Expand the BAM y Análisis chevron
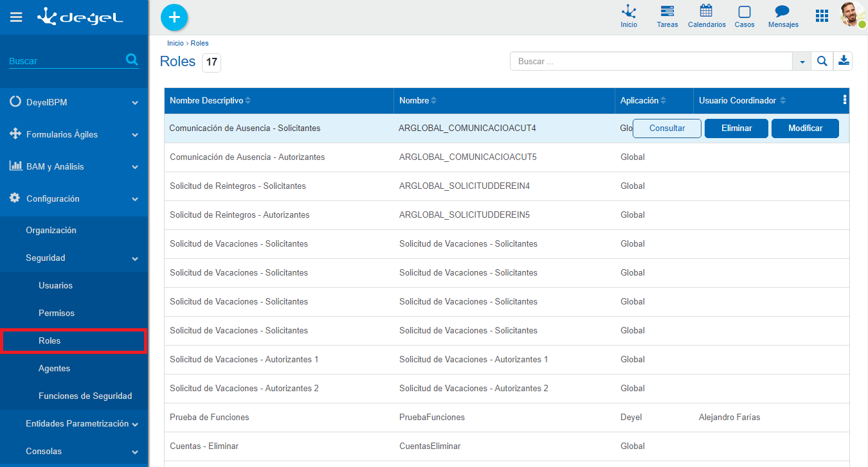 (x=135, y=167)
